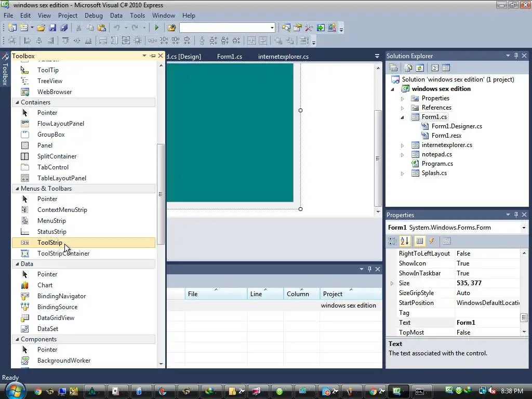Select notepad.cs in Solution Explorer
532x399 pixels.
[x=436, y=154]
